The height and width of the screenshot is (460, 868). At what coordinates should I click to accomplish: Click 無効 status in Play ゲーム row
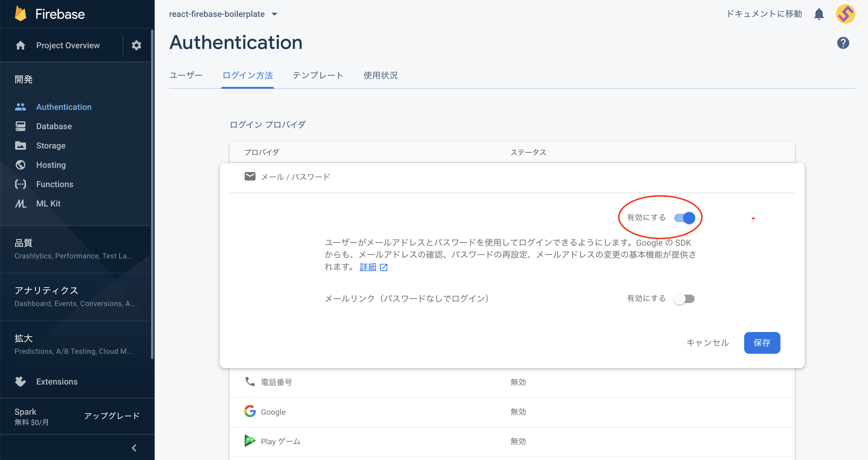(x=518, y=442)
